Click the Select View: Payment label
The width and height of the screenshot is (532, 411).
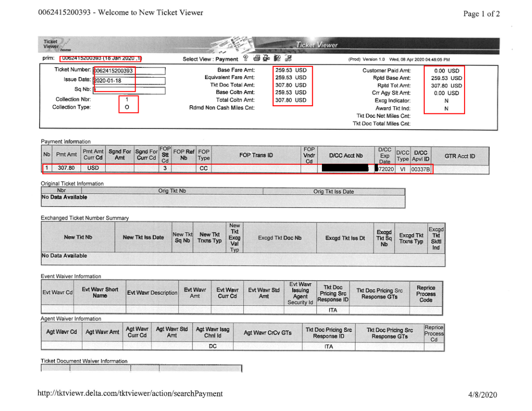210,59
